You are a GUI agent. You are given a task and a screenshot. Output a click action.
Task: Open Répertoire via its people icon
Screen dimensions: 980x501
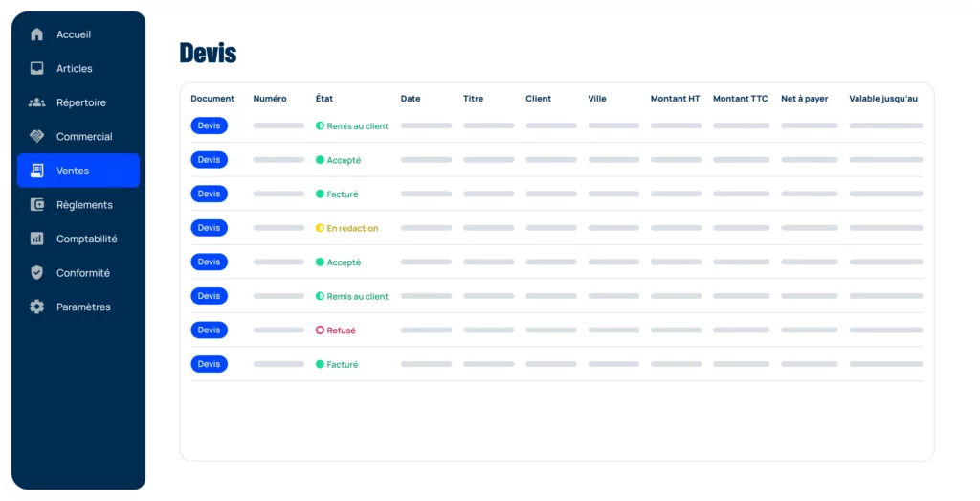click(x=37, y=102)
